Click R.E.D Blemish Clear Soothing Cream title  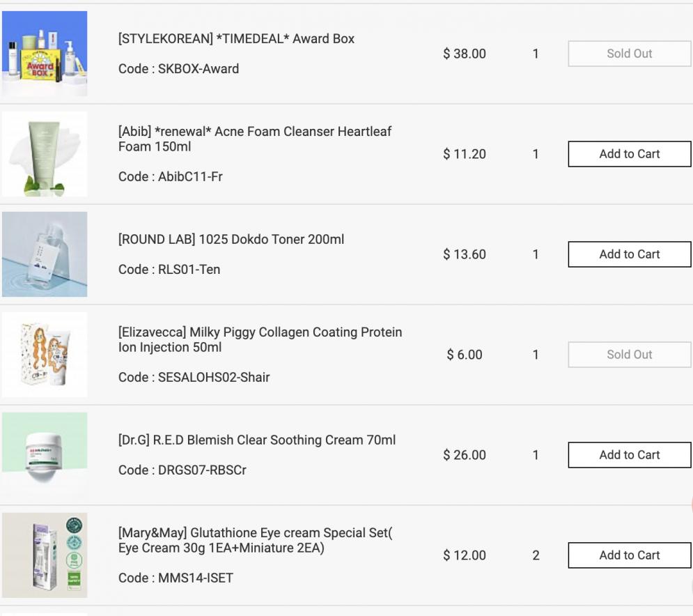tap(257, 440)
